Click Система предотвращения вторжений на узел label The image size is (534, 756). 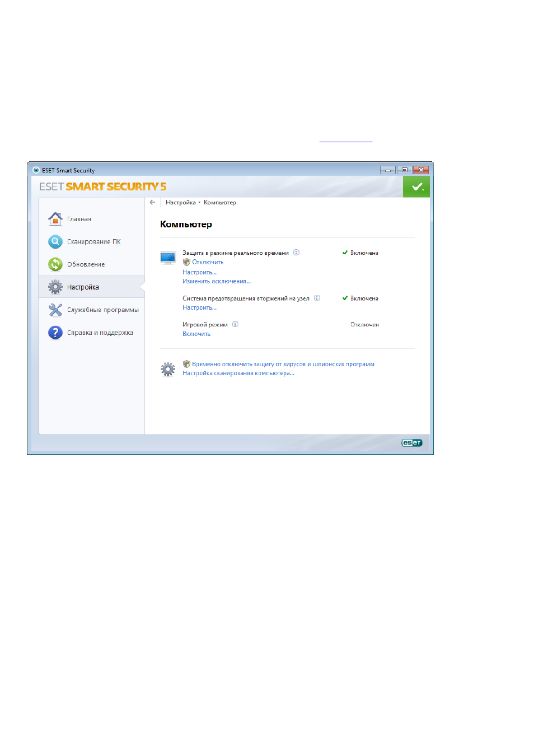(x=246, y=298)
